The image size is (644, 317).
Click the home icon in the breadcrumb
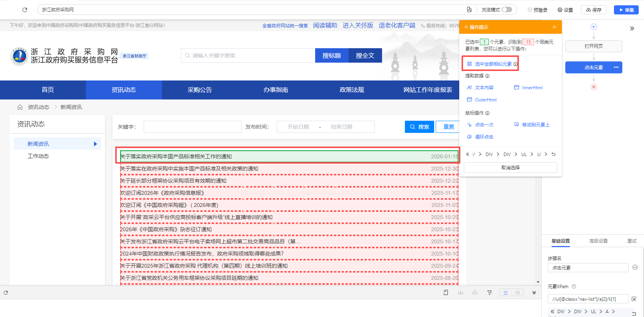point(20,107)
